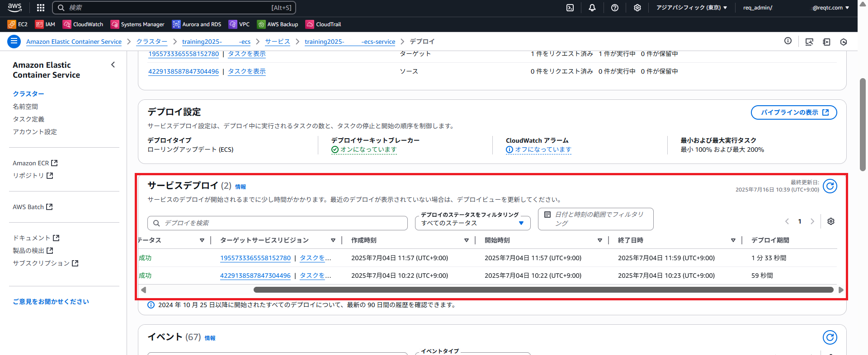Sort by 終了日時 column arrow
Viewport: 868px width, 355px height.
point(733,240)
